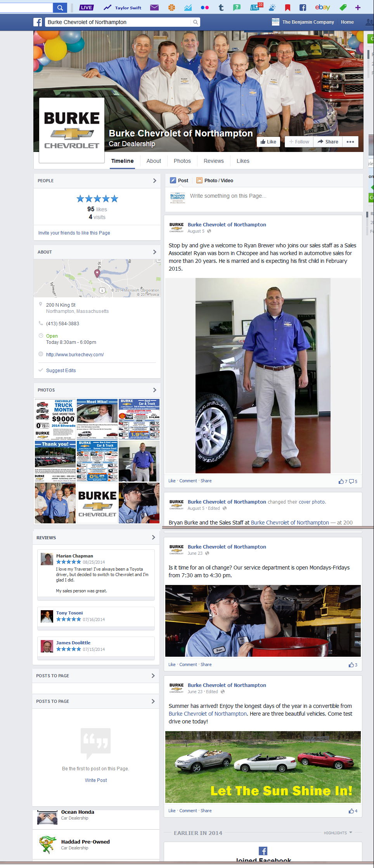Go to Facebook Home
This screenshot has height=868, width=374.
coord(347,22)
